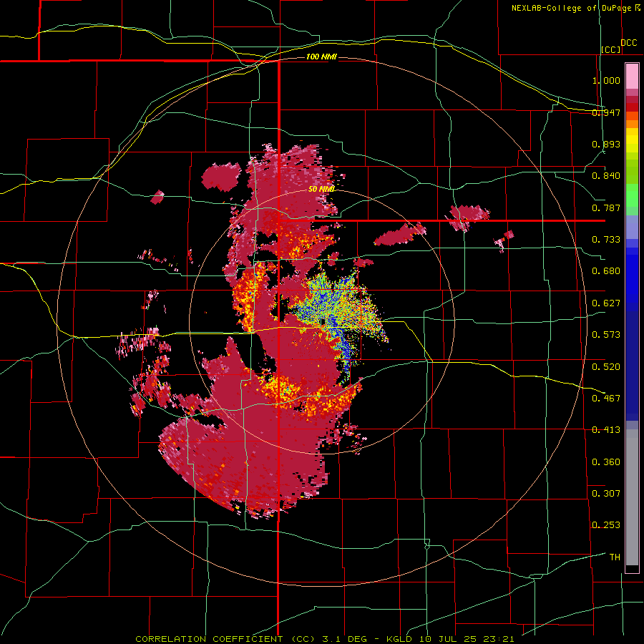Click the TH threshold legend label

pos(615,557)
